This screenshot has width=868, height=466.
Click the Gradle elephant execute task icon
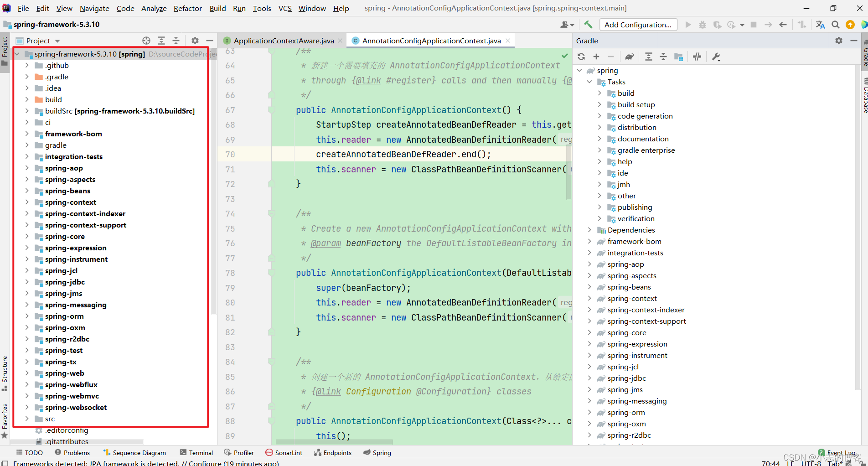click(x=629, y=57)
